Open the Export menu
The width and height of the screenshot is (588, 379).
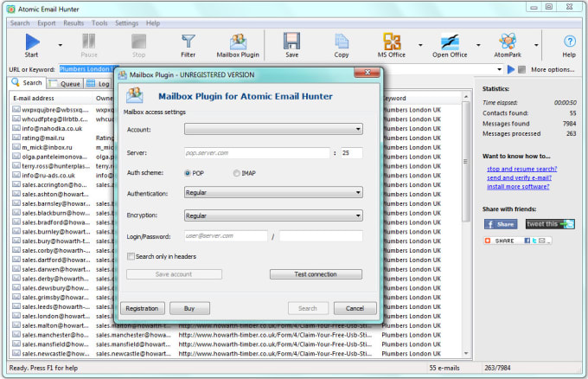click(x=46, y=22)
